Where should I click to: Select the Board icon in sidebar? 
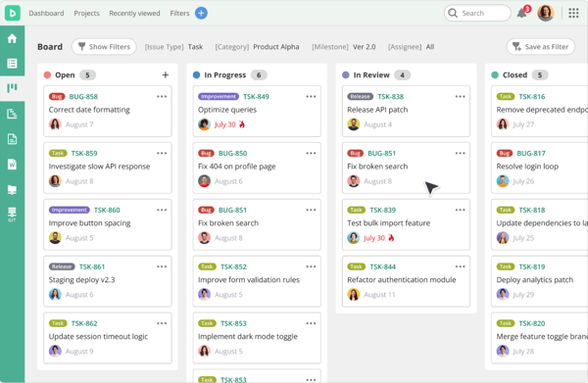pyautogui.click(x=12, y=88)
